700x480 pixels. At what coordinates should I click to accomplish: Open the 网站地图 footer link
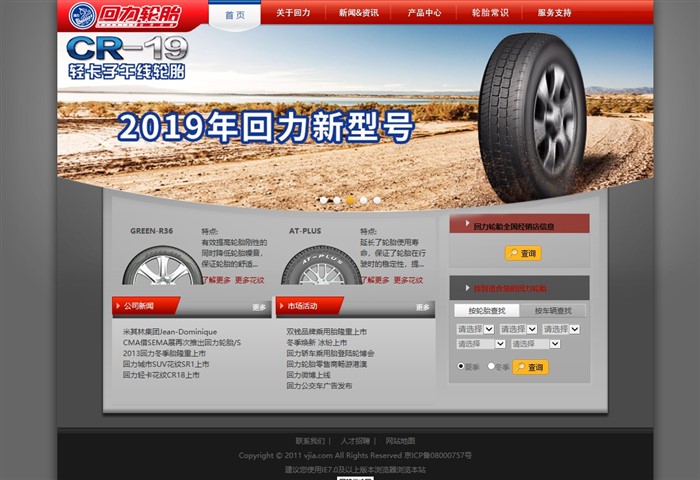[400, 441]
